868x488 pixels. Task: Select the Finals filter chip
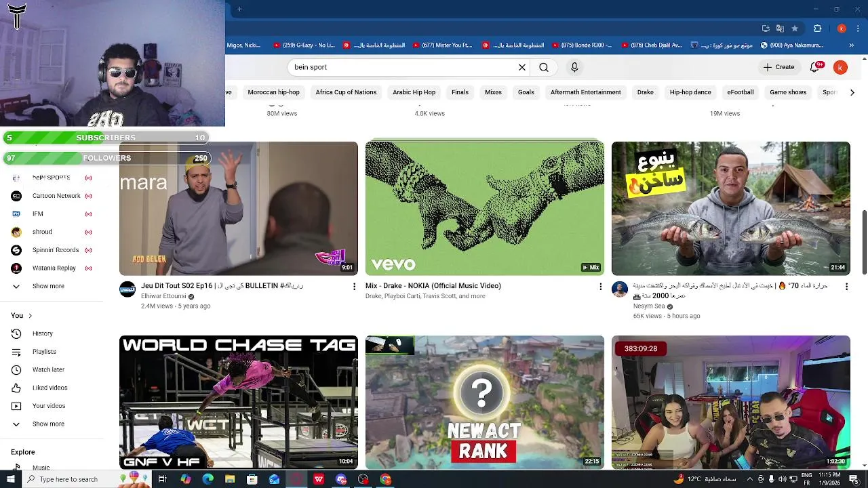click(x=460, y=92)
